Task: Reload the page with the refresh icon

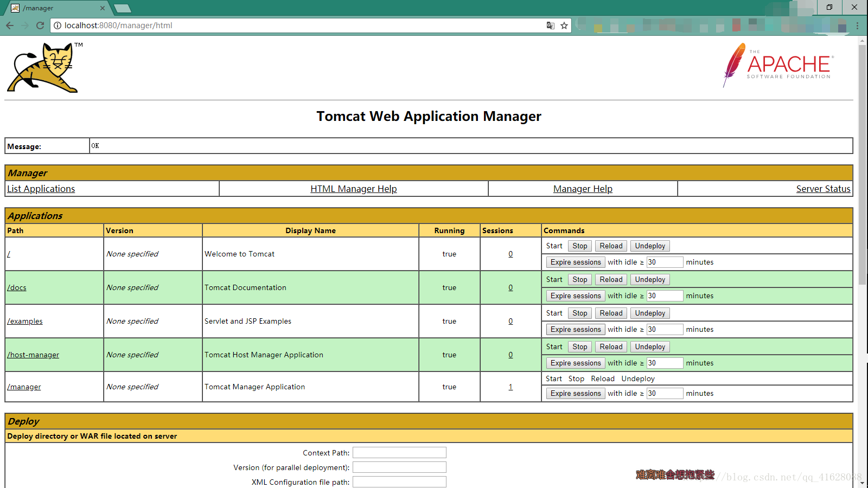Action: click(40, 25)
